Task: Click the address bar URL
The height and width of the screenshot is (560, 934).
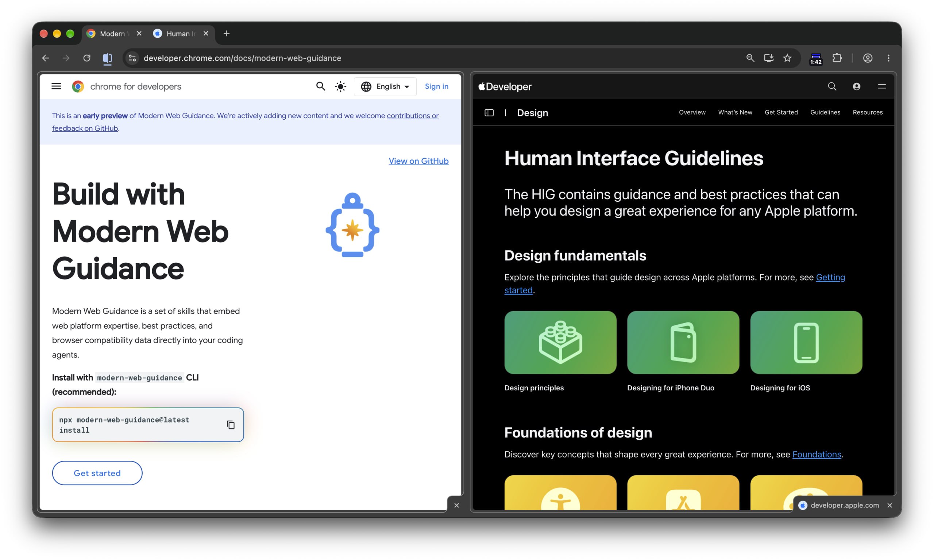Action: [242, 58]
